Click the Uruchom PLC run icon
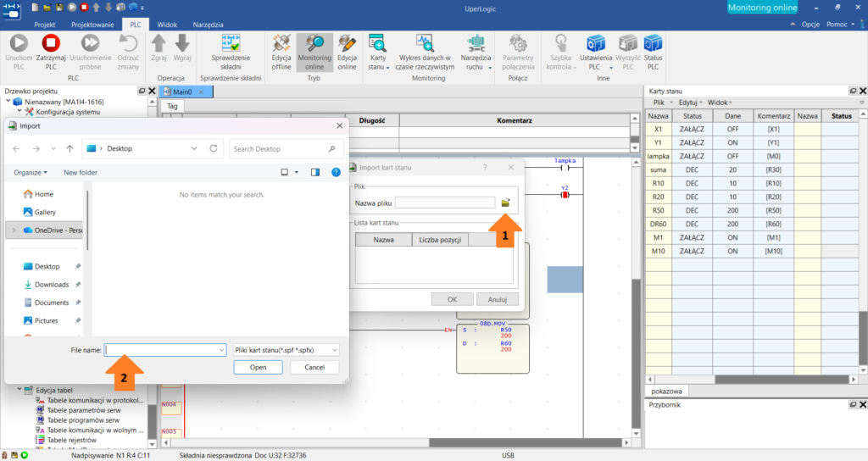The height and width of the screenshot is (461, 868). point(19,43)
